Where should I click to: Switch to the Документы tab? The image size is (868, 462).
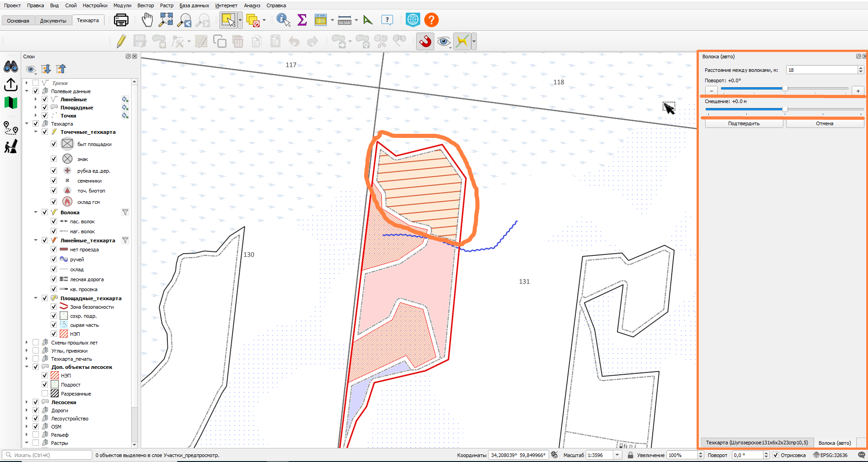(x=53, y=21)
